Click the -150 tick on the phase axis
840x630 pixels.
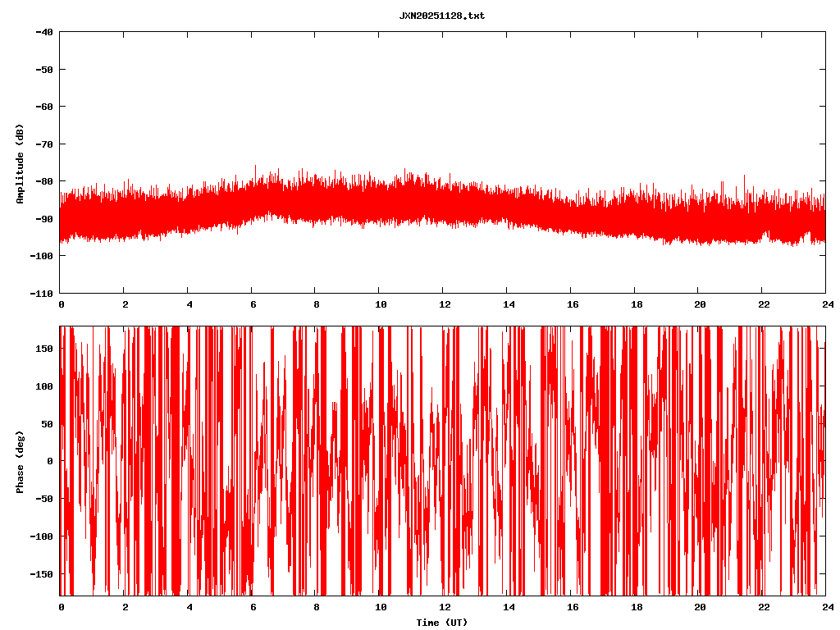coord(42,573)
